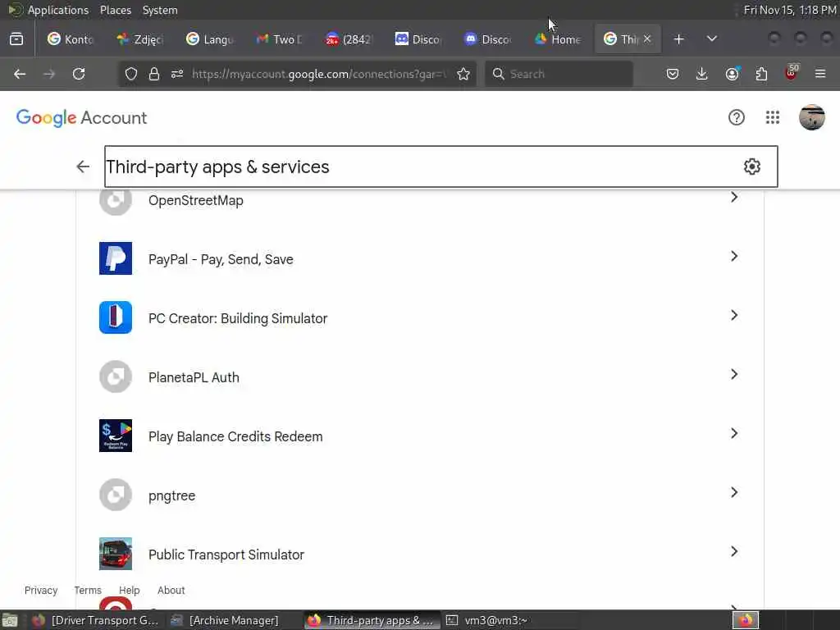840x630 pixels.
Task: Click the Privacy footer link
Action: [x=41, y=590]
